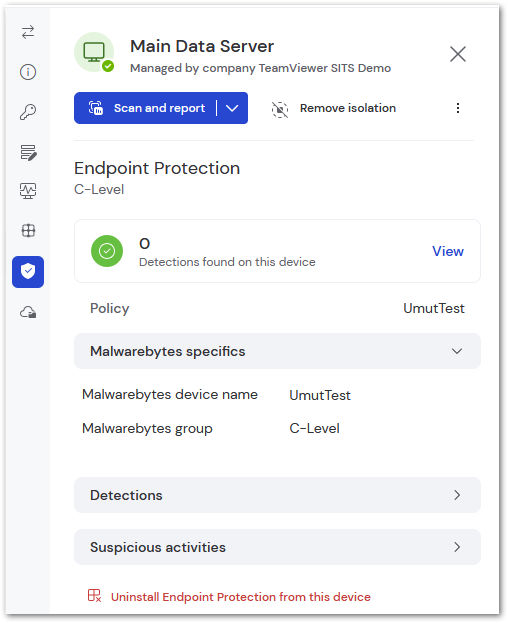Viewport: 508px width, 623px height.
Task: Expand the Suspicious activities section
Action: (277, 547)
